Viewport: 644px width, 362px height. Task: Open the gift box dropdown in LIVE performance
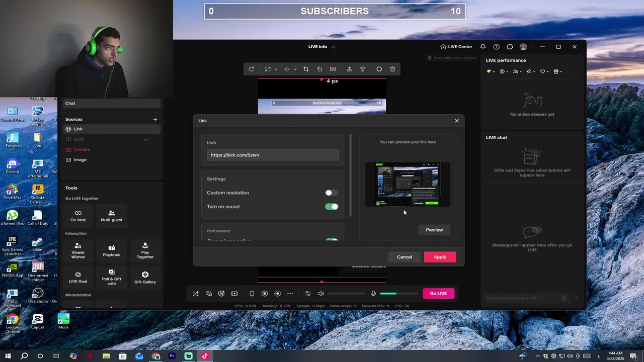558,72
